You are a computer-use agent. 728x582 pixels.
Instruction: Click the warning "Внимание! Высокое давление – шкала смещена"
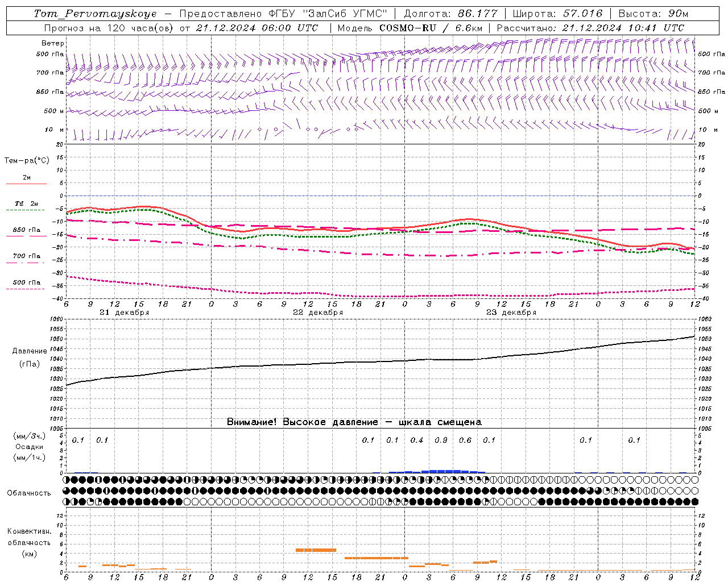click(354, 422)
